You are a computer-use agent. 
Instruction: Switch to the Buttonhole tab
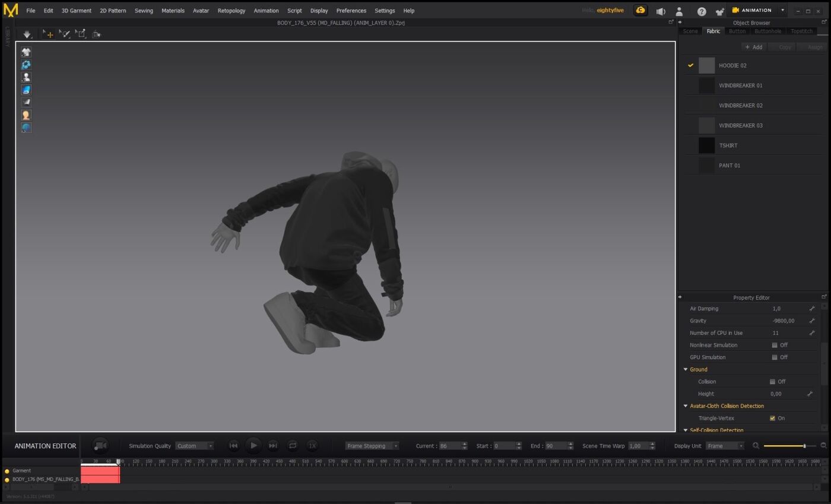coord(767,31)
